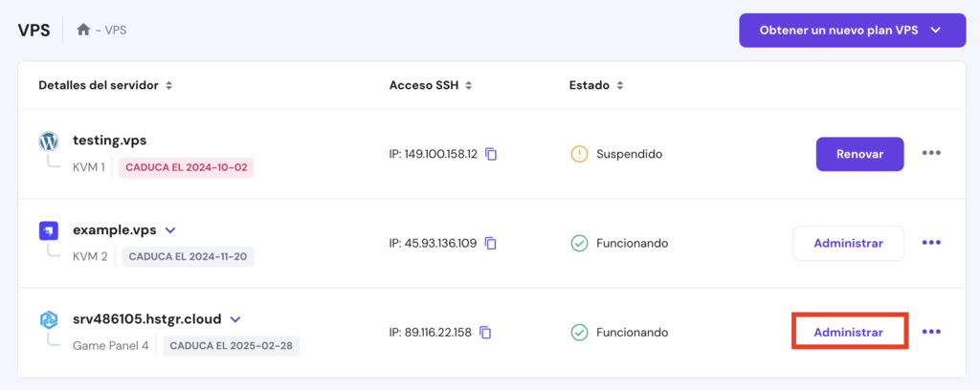Click Administrar for srv486105.hstgr.cloud
This screenshot has height=390, width=980.
click(848, 332)
